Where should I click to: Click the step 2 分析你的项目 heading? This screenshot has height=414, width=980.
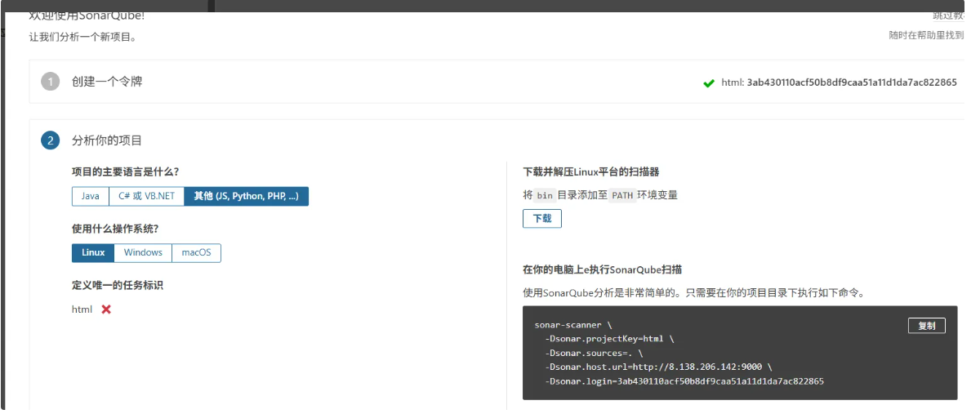[107, 140]
